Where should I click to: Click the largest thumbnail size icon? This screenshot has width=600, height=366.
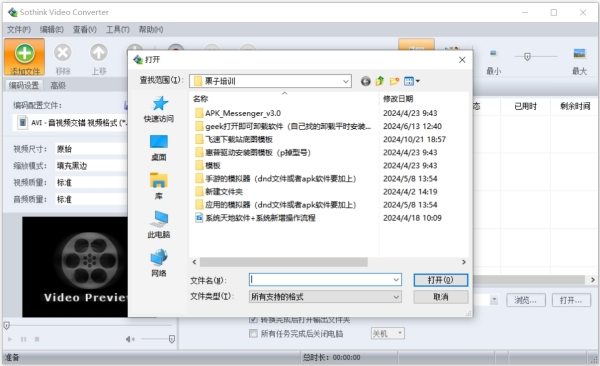(x=579, y=53)
